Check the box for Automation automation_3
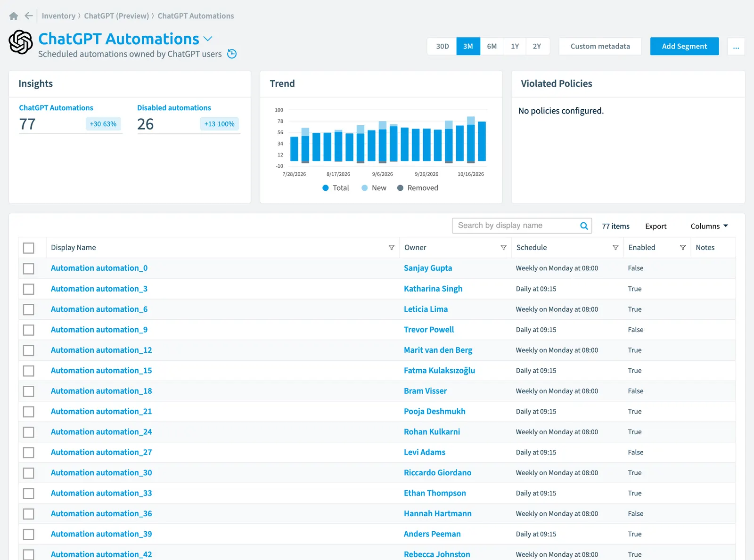Image resolution: width=754 pixels, height=560 pixels. (29, 289)
